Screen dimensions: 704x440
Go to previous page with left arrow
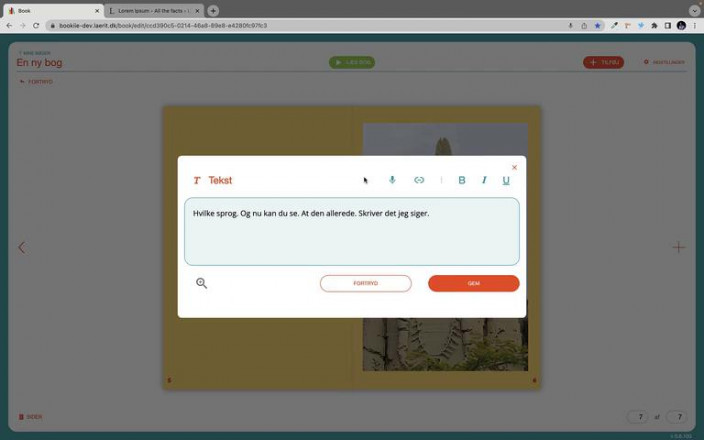22,247
